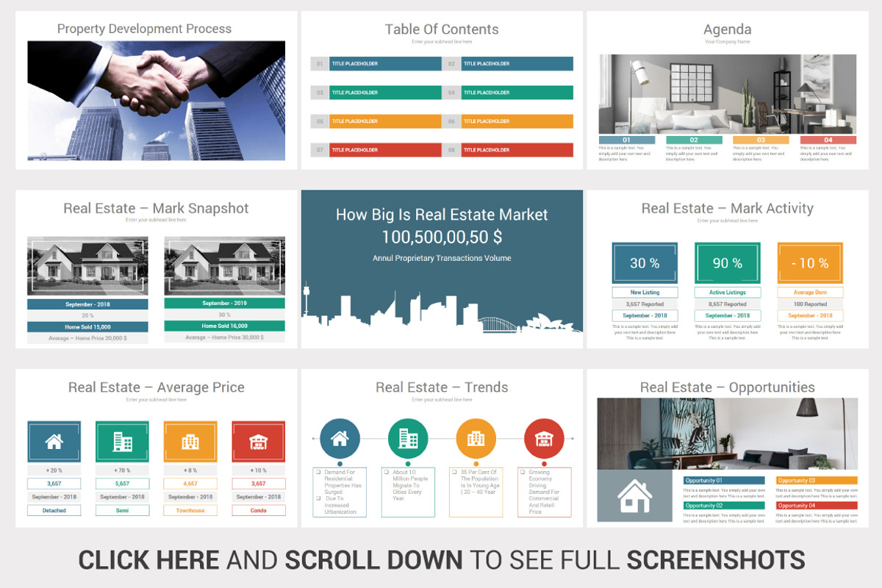Screen dimensions: 882x588
Task: Open the Opportunities sofa room photo
Action: coord(728,434)
